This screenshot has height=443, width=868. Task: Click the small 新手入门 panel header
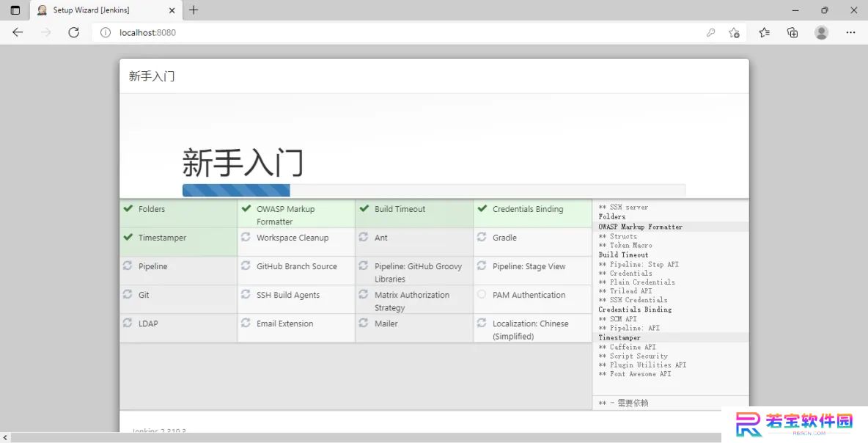click(152, 76)
